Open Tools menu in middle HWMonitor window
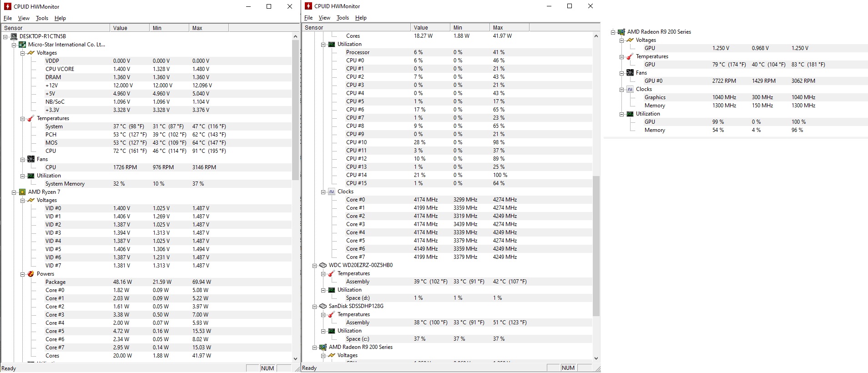868x373 pixels. click(x=343, y=18)
